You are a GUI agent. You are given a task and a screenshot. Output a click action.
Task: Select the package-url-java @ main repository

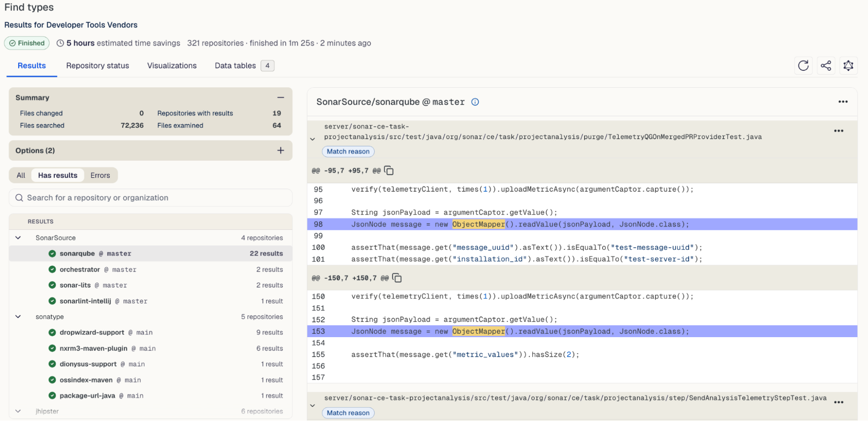pyautogui.click(x=151, y=396)
